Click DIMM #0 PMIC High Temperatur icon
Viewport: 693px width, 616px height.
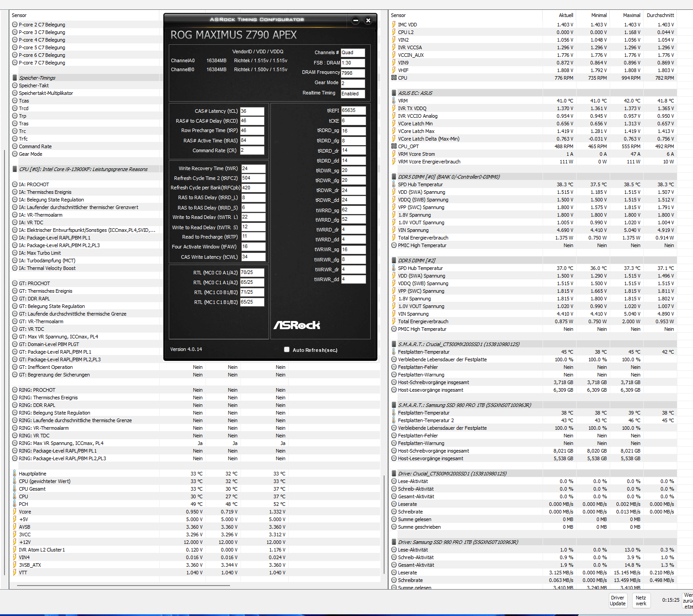394,245
